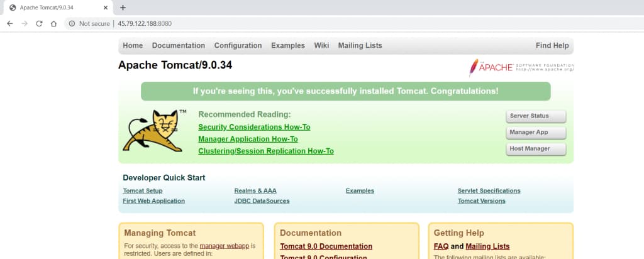The height and width of the screenshot is (259, 644).
Task: Open the Manager App button
Action: [x=536, y=133]
